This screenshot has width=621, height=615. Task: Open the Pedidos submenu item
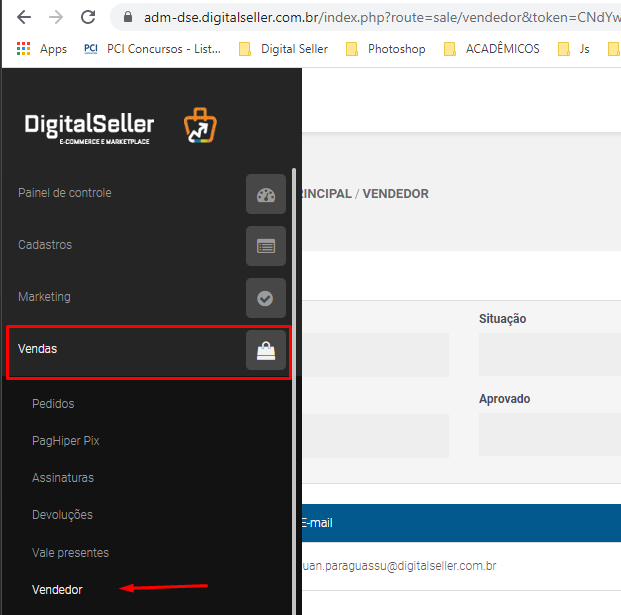pyautogui.click(x=53, y=404)
